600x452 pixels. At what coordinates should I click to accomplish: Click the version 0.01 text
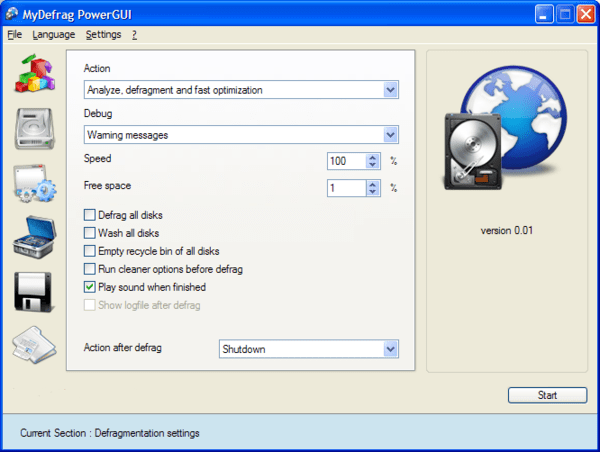pyautogui.click(x=507, y=230)
